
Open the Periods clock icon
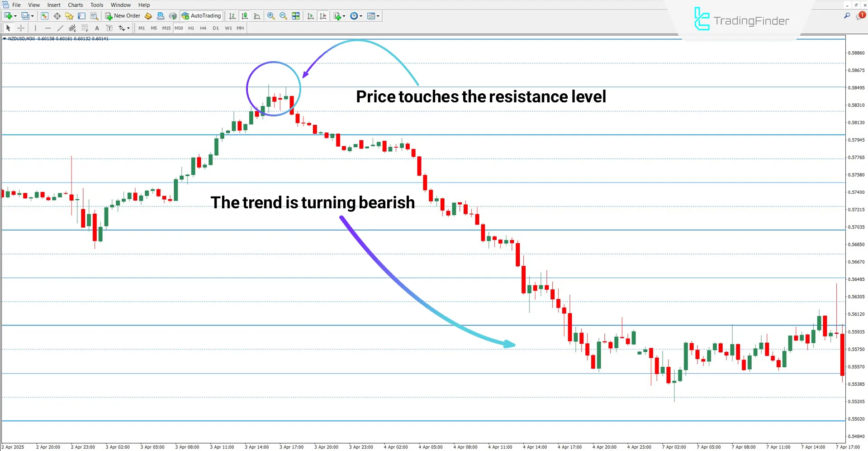tap(354, 16)
